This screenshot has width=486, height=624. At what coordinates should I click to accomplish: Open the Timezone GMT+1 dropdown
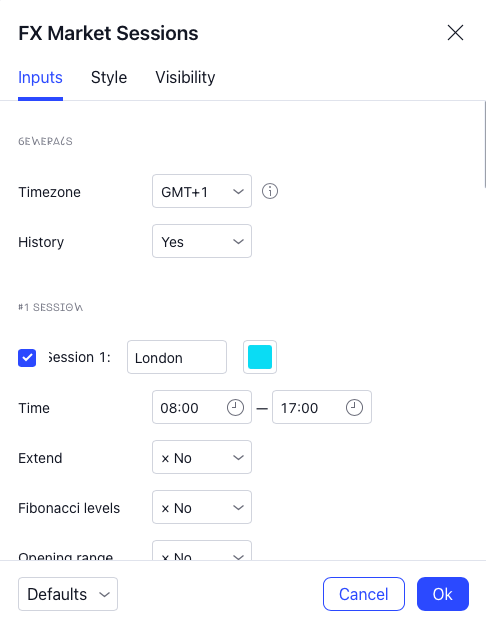pos(202,191)
